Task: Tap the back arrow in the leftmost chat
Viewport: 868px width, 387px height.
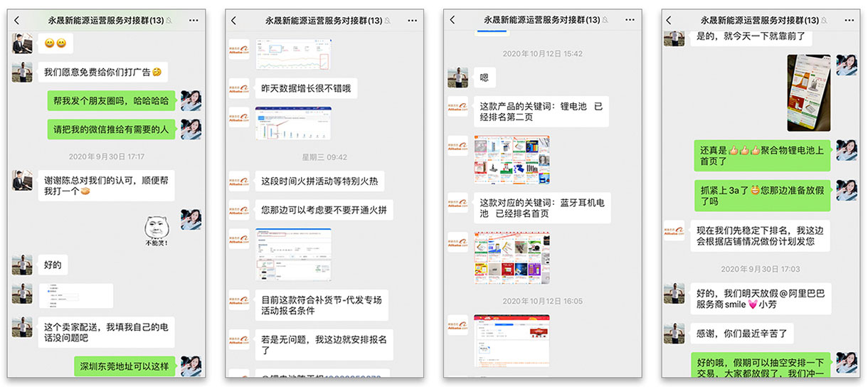Action: [x=17, y=21]
